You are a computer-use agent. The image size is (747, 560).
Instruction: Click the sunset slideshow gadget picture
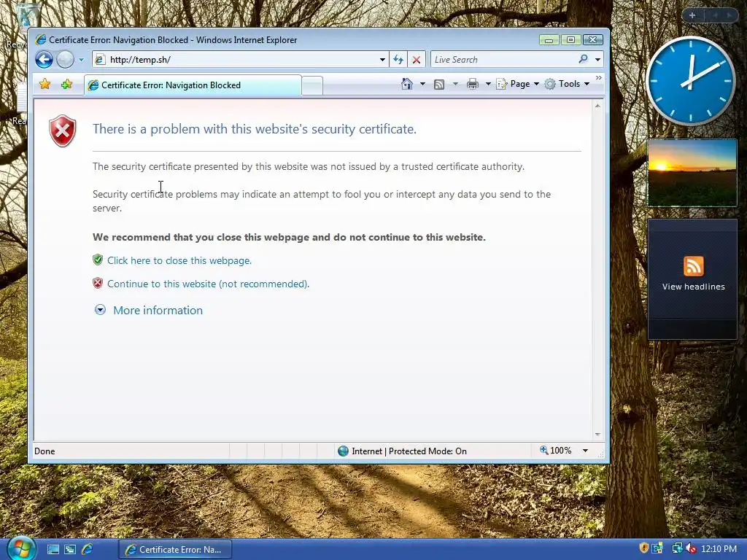[x=692, y=173]
